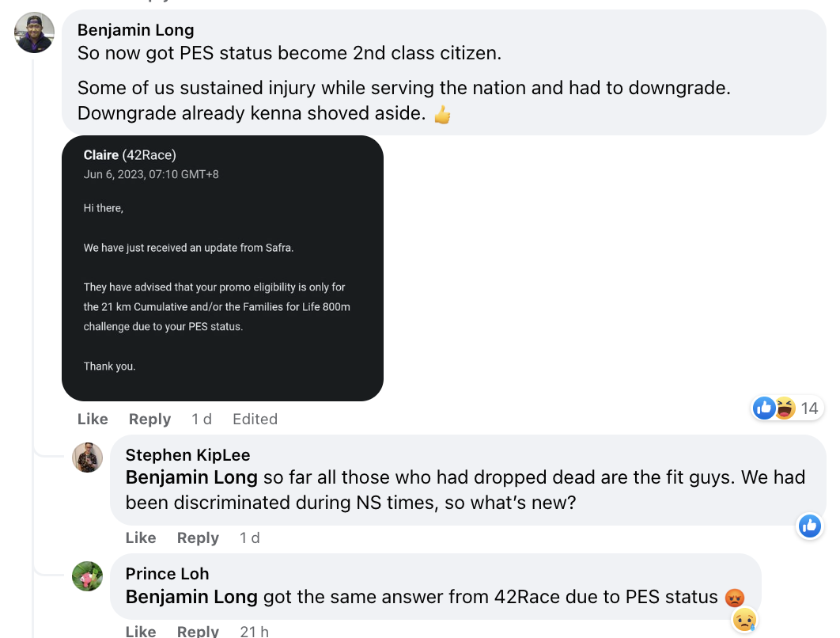Click the thumbs up emoji in comment
840x638 pixels.
coord(442,115)
